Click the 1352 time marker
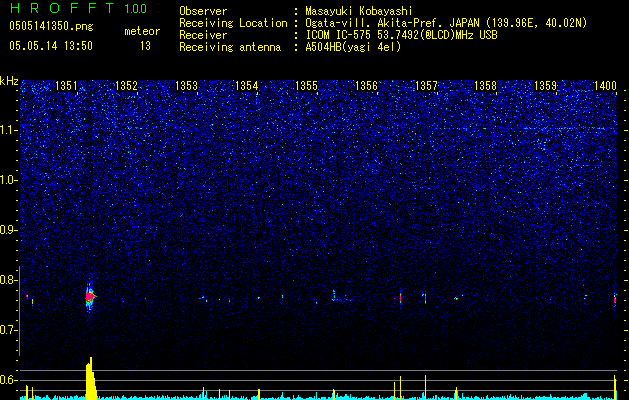The width and height of the screenshot is (629, 400). pos(126,85)
